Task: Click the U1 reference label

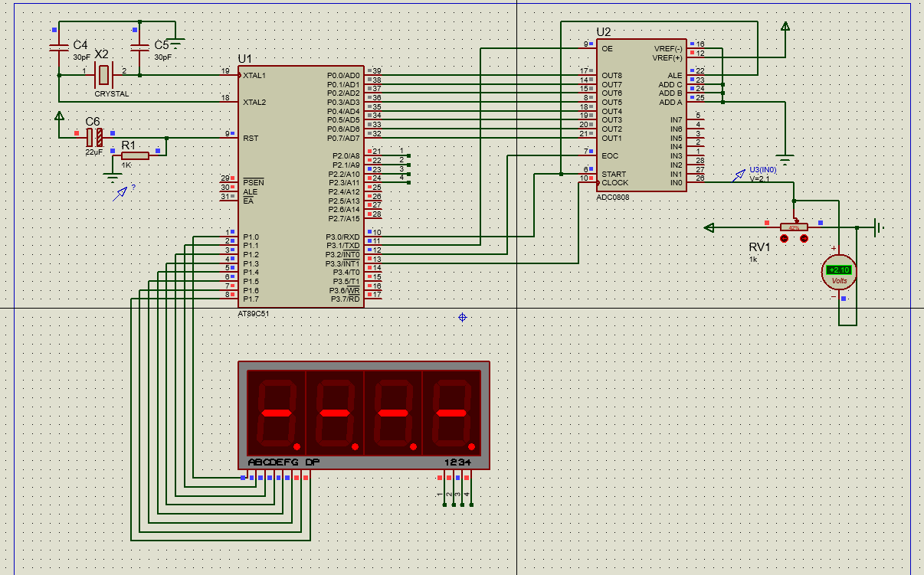Action: coord(244,58)
